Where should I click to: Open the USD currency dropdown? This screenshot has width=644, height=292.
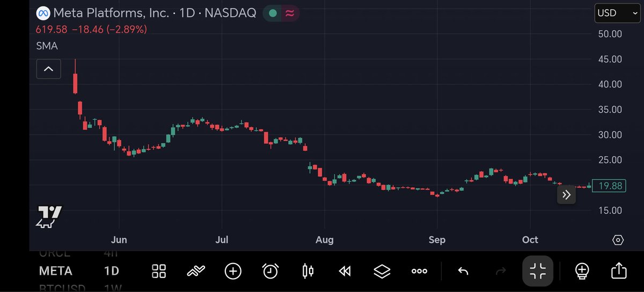(x=618, y=13)
